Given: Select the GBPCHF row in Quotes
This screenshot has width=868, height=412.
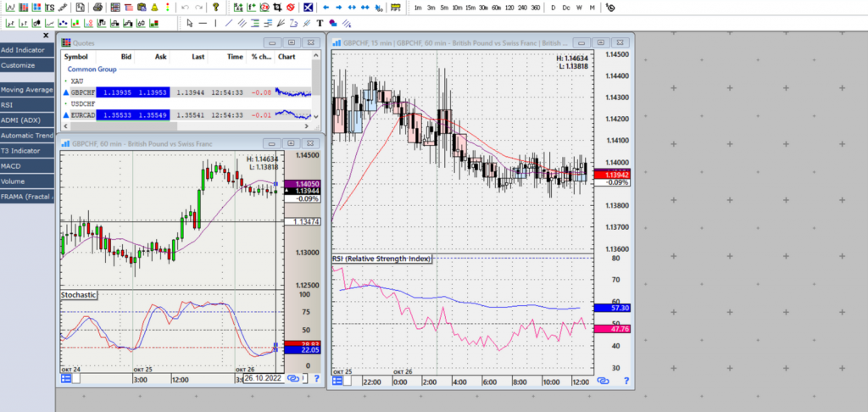Looking at the screenshot, I should pyautogui.click(x=83, y=92).
